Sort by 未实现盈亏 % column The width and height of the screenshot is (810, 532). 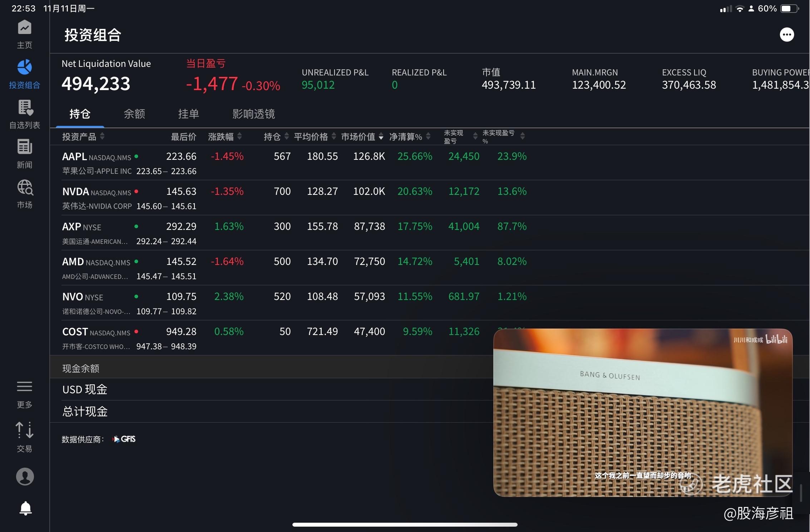(x=504, y=137)
